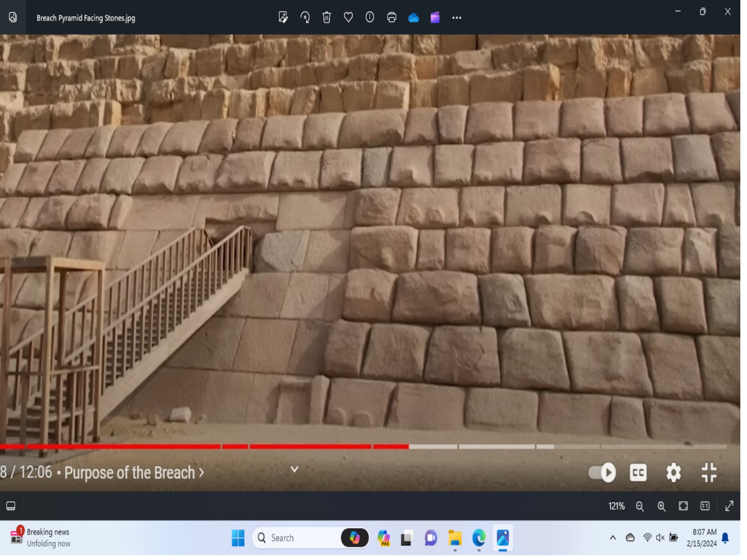Open the Task View icon in the taskbar
The image size is (747, 560).
click(410, 543)
